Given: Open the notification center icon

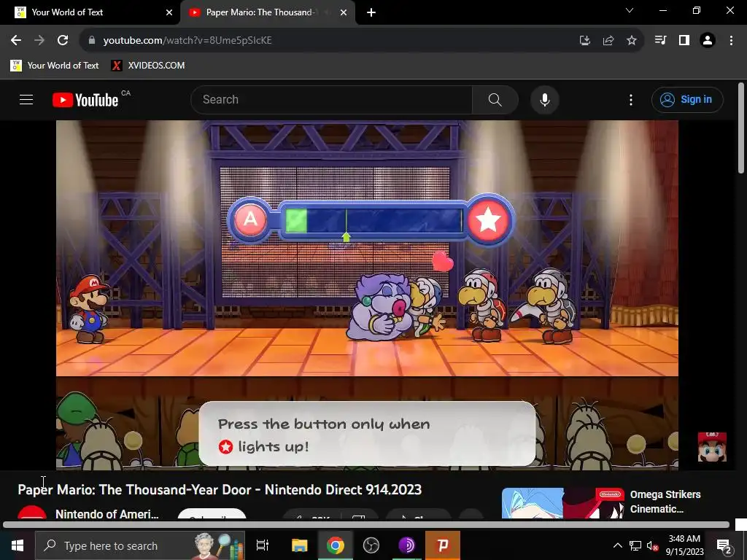Looking at the screenshot, I should tap(724, 545).
